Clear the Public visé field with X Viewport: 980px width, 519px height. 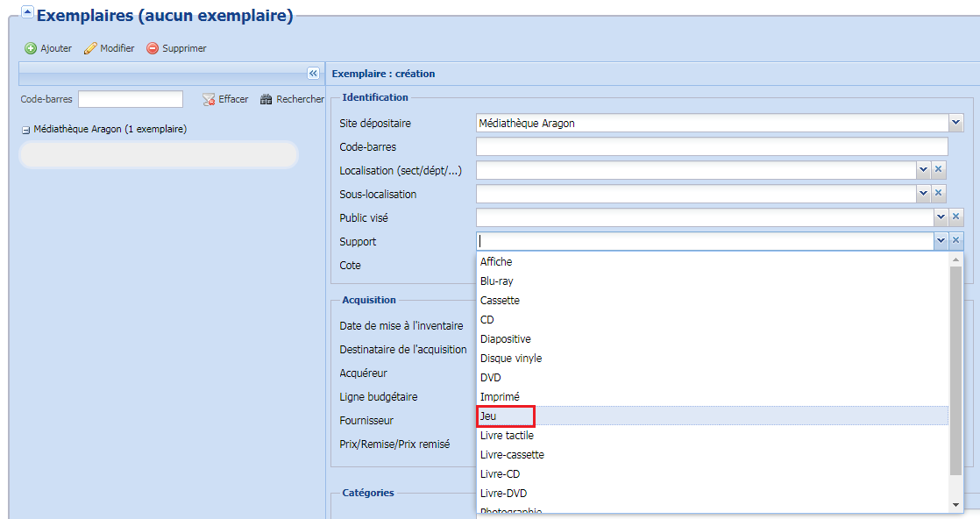(x=956, y=217)
